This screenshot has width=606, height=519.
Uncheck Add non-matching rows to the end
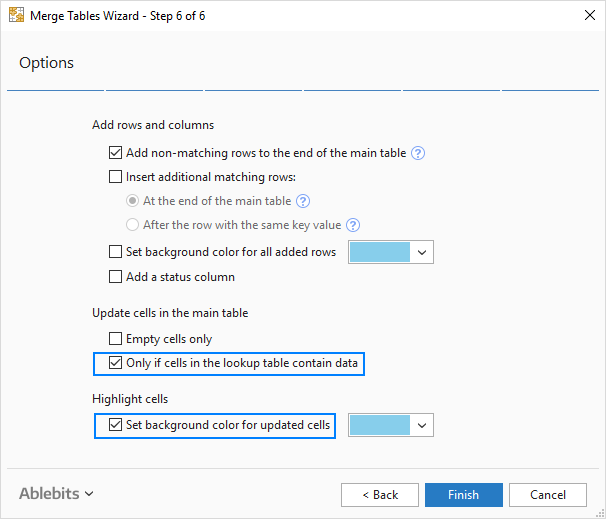[x=115, y=153]
